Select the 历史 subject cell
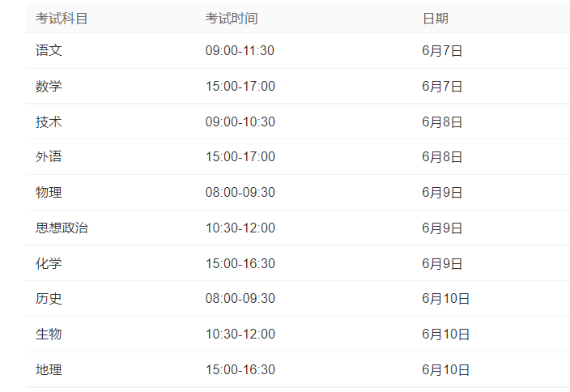 tap(49, 299)
